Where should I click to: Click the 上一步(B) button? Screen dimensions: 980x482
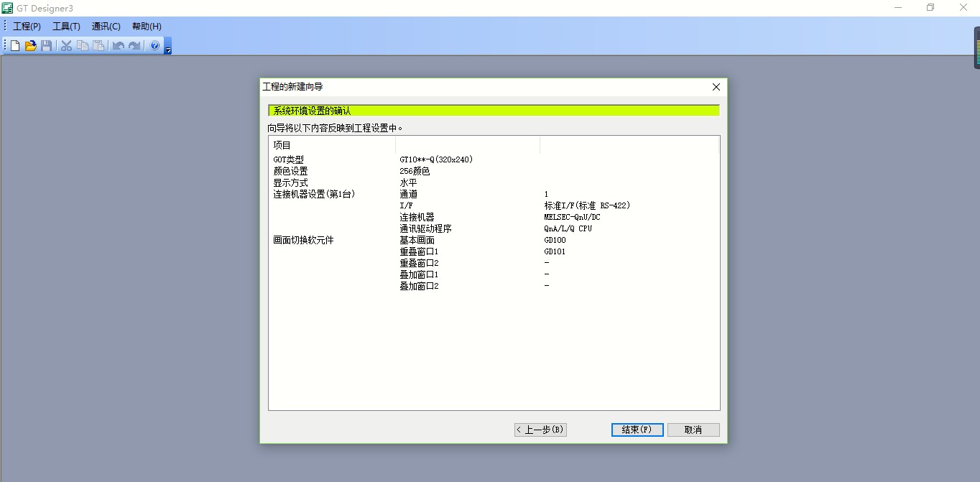tap(540, 430)
